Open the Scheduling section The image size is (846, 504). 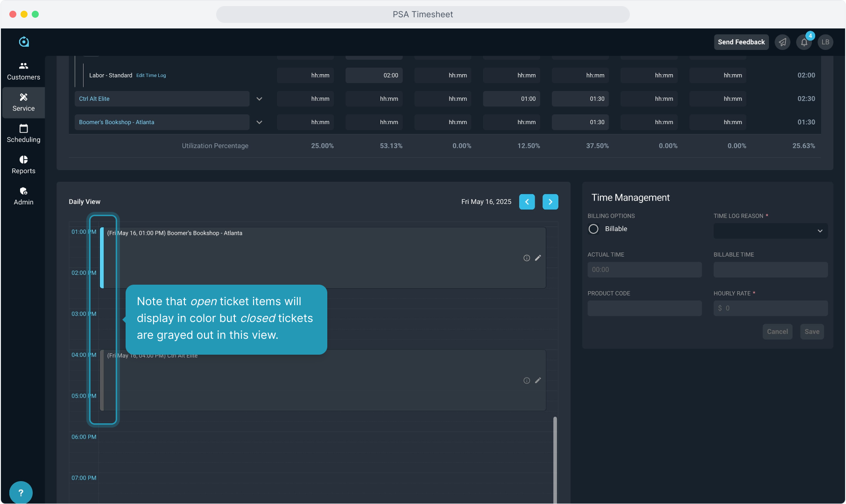point(23,133)
